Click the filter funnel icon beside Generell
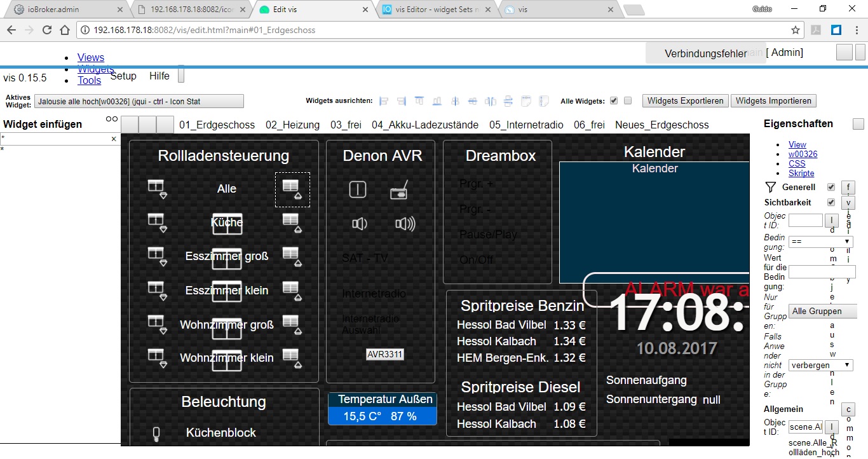This screenshot has height=459, width=868. coord(771,188)
